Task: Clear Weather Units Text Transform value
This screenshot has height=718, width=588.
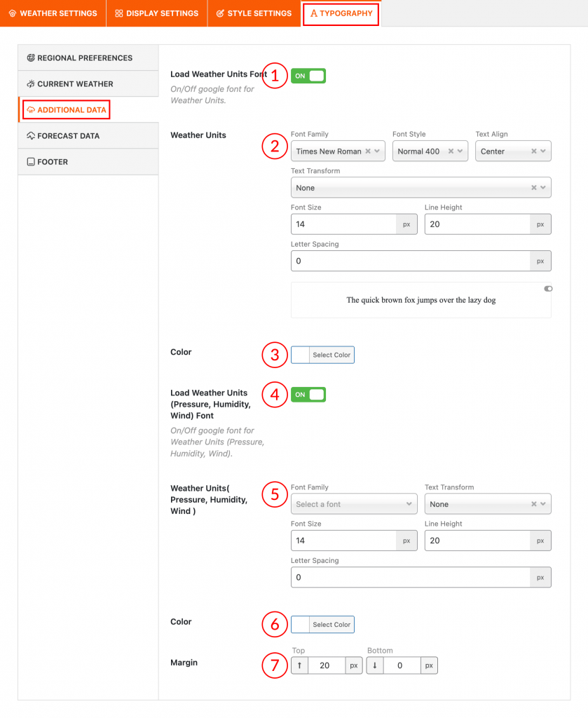Action: pos(533,188)
